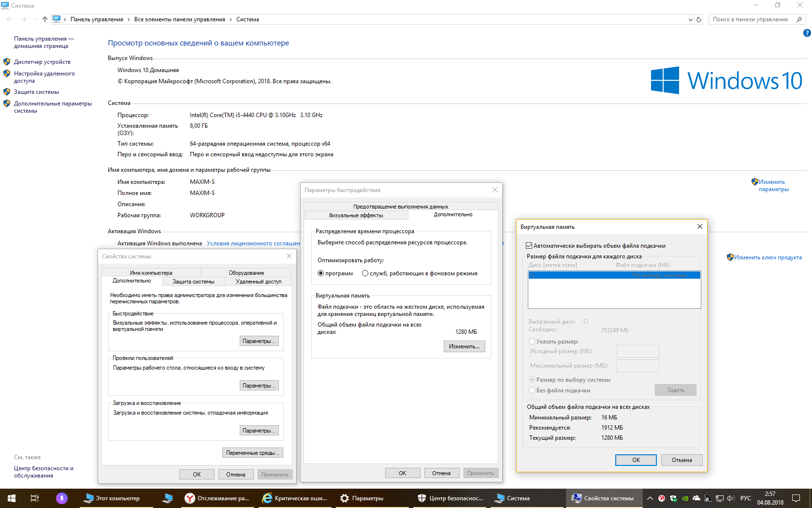Open the 'Система' taskbar item

(527, 498)
